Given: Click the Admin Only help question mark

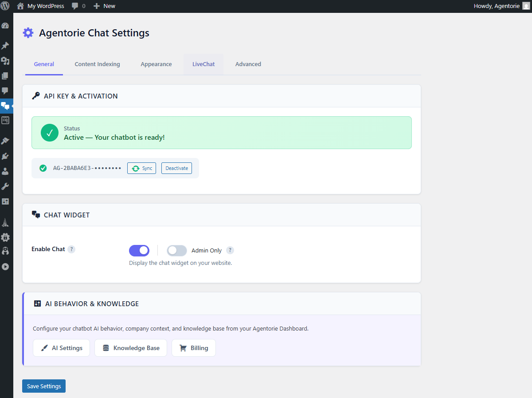Looking at the screenshot, I should tap(230, 250).
